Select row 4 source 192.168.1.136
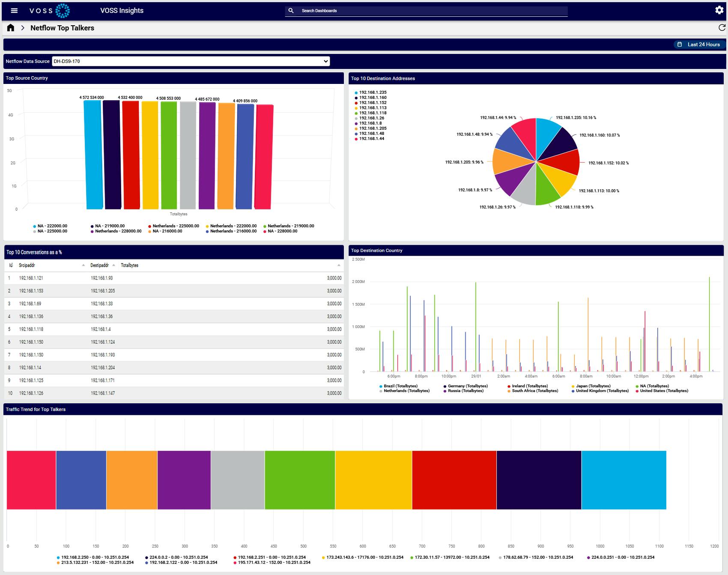Viewport: 728px width, 575px height. click(31, 317)
